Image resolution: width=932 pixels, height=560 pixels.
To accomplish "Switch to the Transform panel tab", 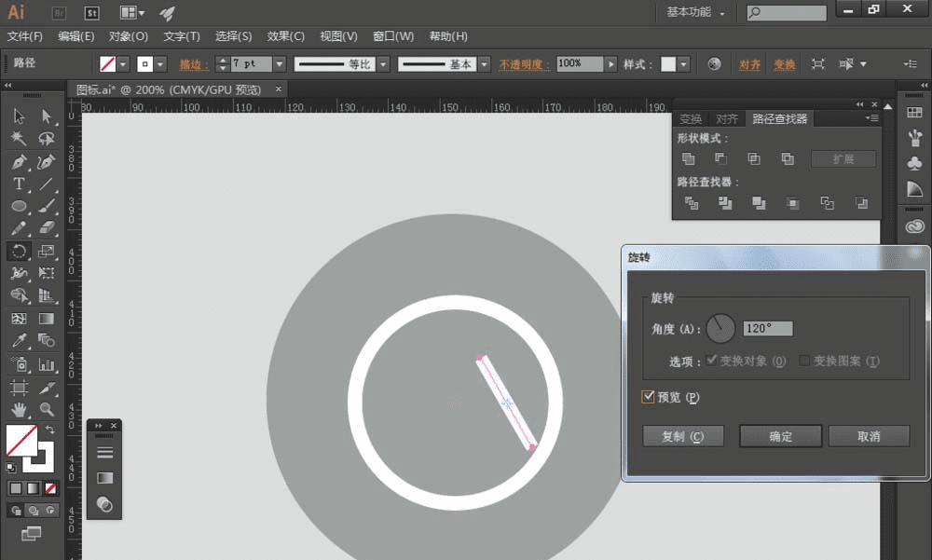I will pyautogui.click(x=691, y=119).
